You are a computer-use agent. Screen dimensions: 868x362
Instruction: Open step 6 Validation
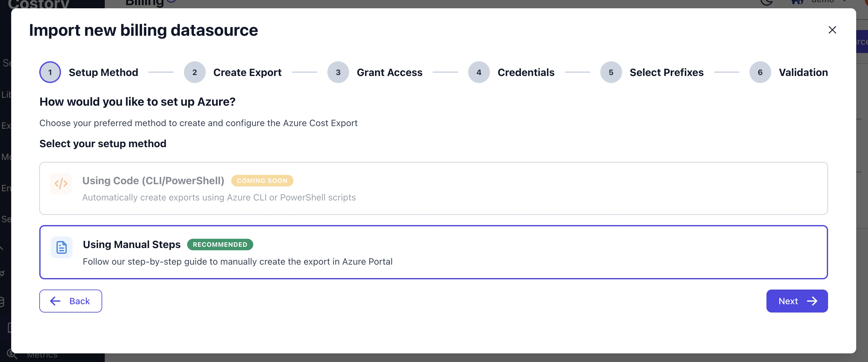click(x=760, y=72)
